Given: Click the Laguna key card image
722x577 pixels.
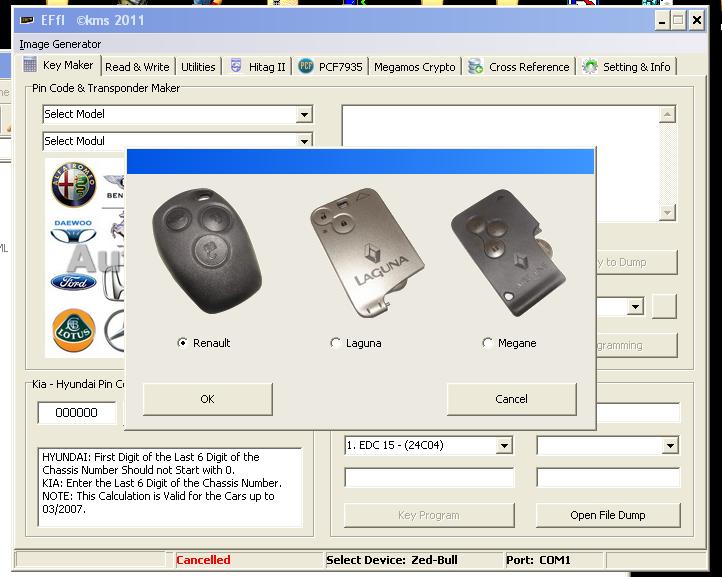Looking at the screenshot, I should pos(367,252).
